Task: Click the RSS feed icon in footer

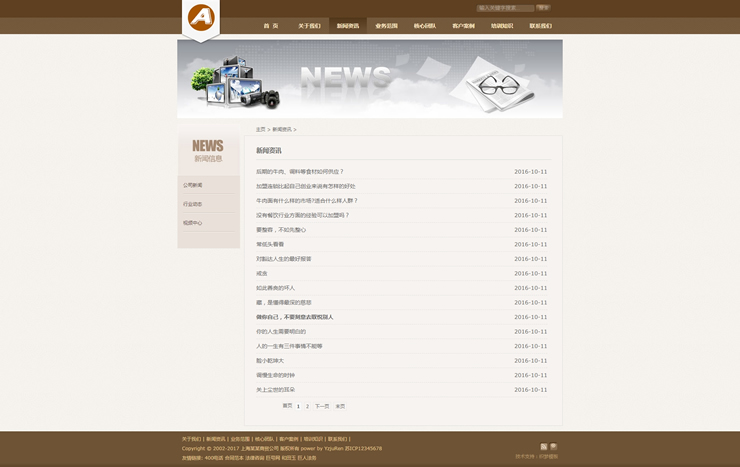Action: click(544, 447)
